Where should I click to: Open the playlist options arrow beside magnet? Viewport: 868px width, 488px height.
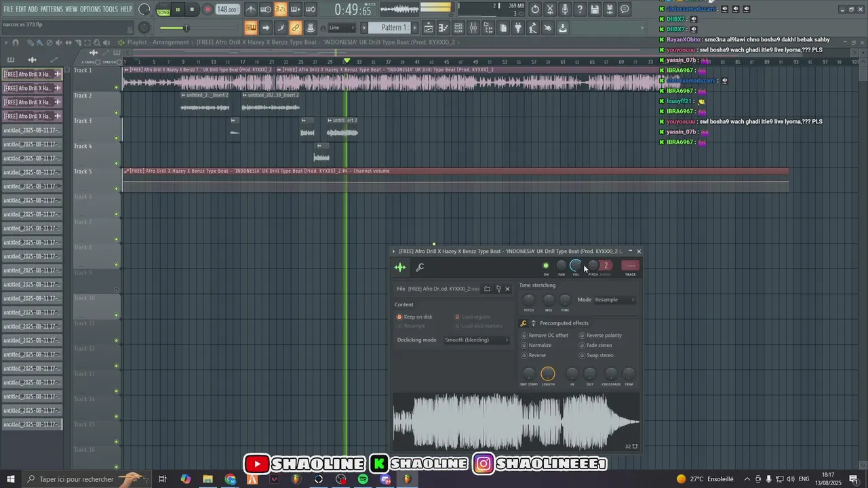(6, 43)
